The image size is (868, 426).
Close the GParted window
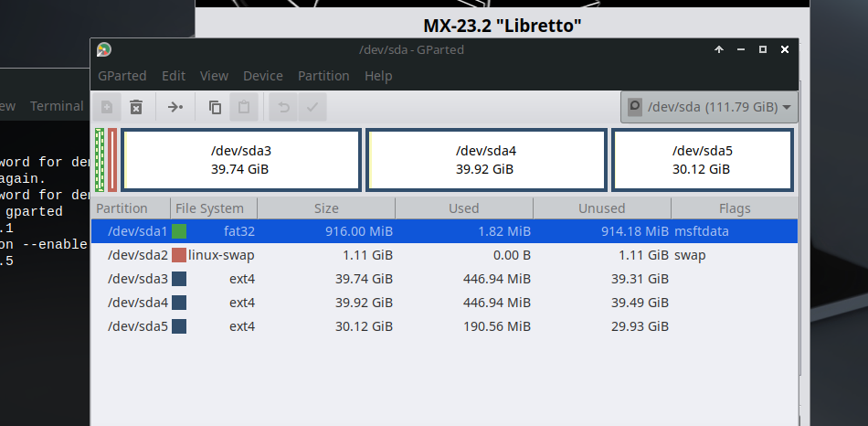pyautogui.click(x=785, y=49)
